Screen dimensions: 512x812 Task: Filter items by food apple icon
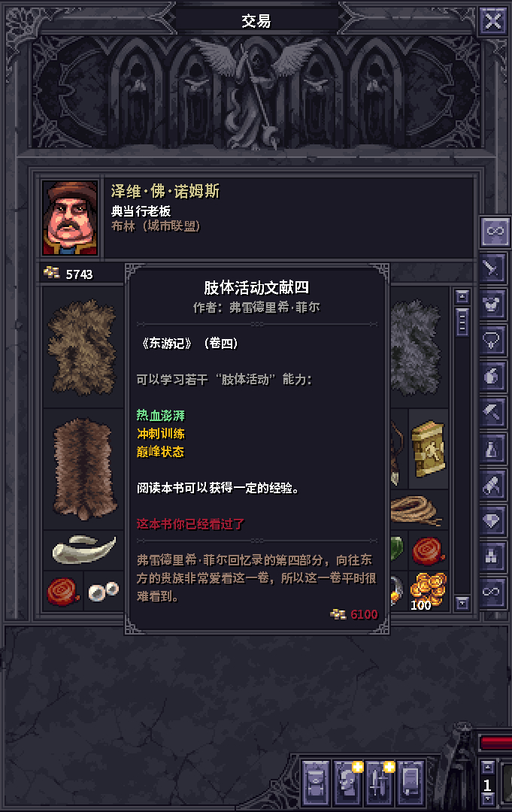[x=492, y=376]
